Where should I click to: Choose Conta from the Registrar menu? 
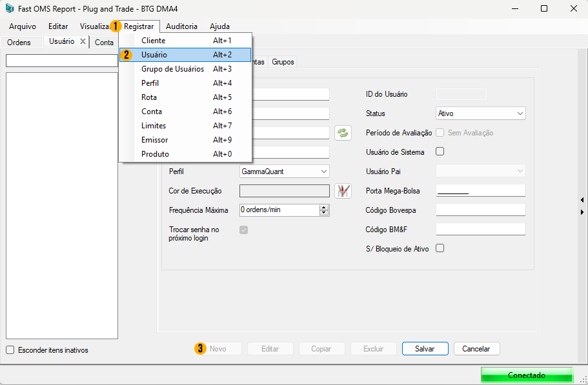185,112
